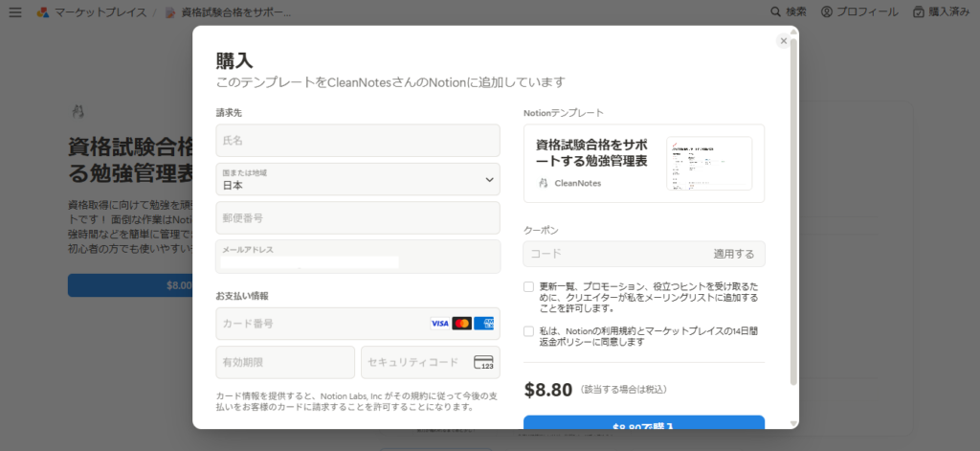The height and width of the screenshot is (451, 980).
Task: Open the 国または地域 dropdown
Action: pyautogui.click(x=358, y=179)
